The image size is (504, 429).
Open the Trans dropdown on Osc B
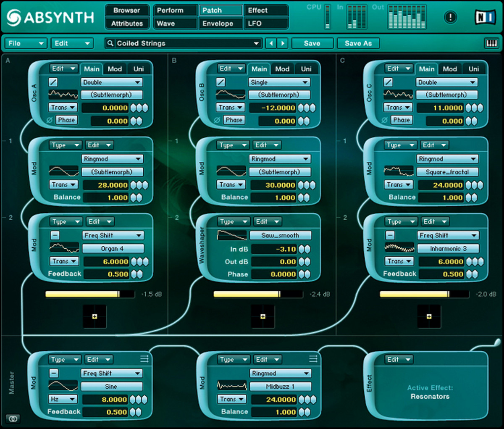point(230,107)
